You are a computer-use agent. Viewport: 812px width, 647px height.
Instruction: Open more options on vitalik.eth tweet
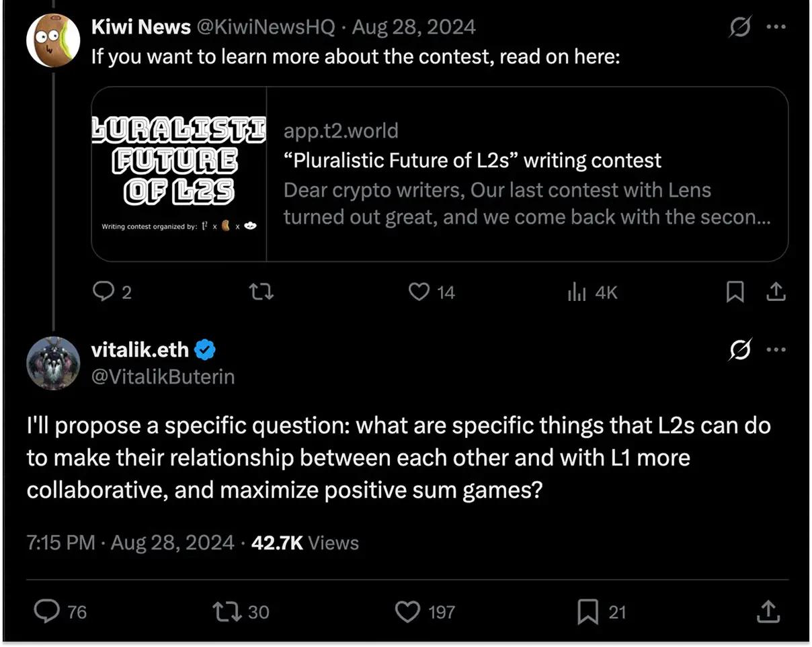776,349
